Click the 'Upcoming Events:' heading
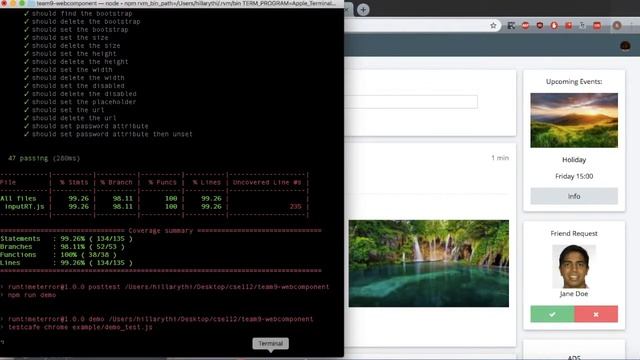 [x=574, y=81]
